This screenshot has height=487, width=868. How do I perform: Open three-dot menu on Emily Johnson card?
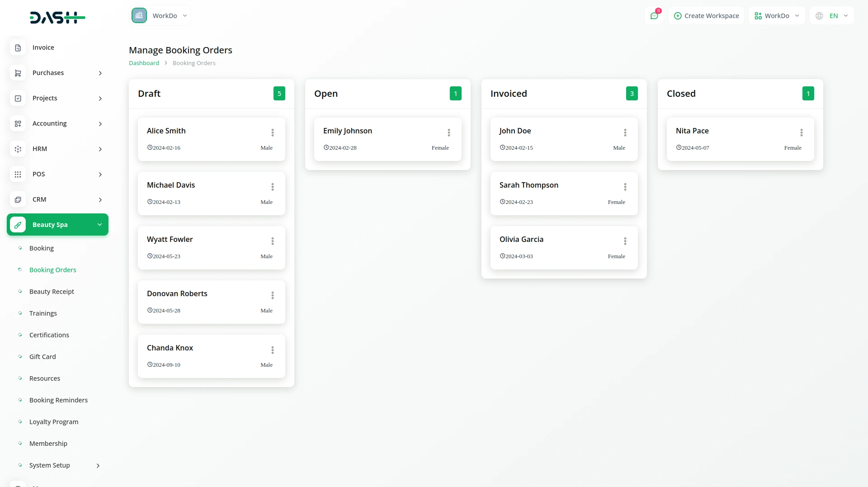[x=448, y=132]
